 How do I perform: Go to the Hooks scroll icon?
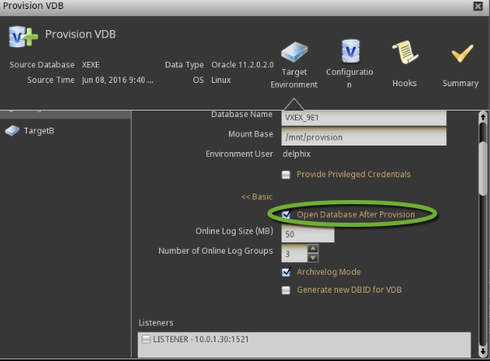405,52
